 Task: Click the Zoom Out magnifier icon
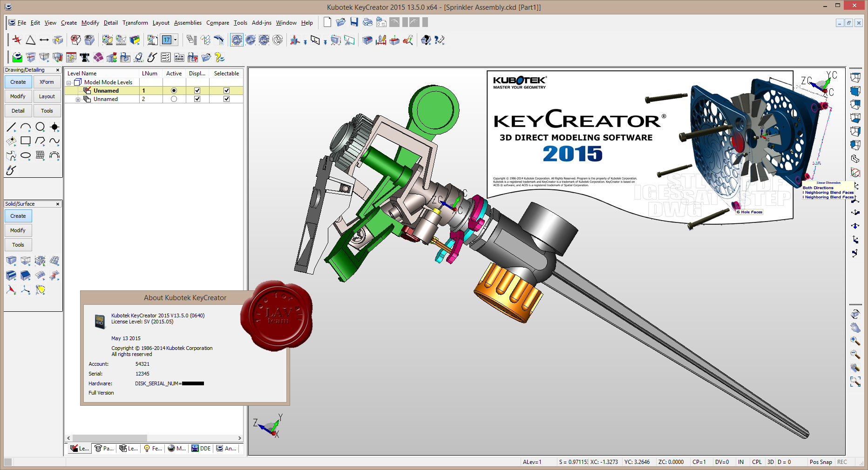click(x=855, y=355)
